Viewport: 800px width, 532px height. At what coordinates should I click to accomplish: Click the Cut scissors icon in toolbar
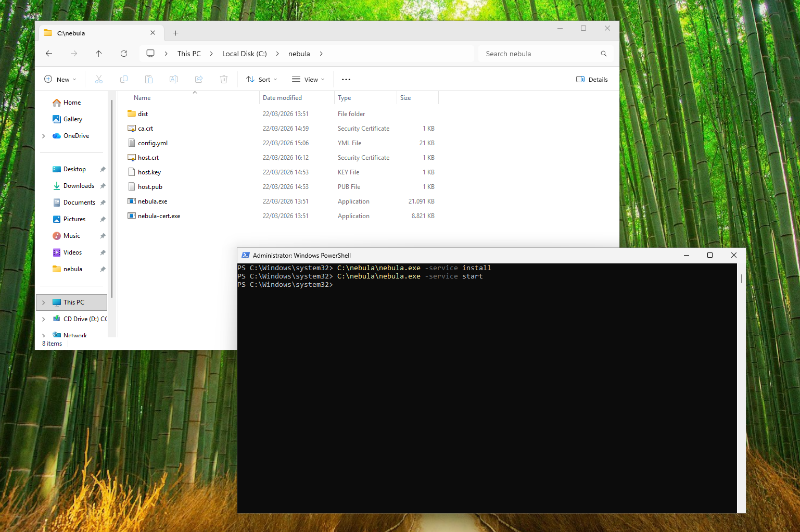click(x=99, y=79)
